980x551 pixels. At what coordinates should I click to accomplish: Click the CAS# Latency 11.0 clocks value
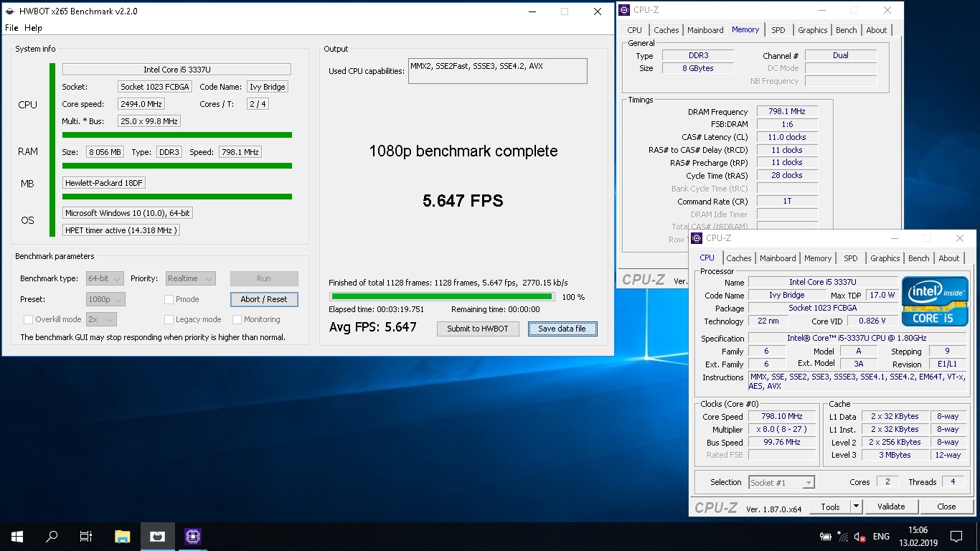point(787,137)
